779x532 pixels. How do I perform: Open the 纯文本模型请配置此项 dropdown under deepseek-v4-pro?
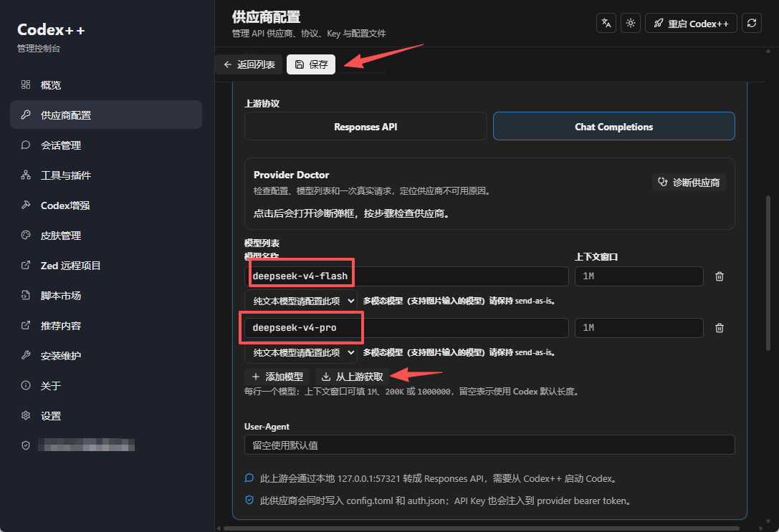point(301,353)
